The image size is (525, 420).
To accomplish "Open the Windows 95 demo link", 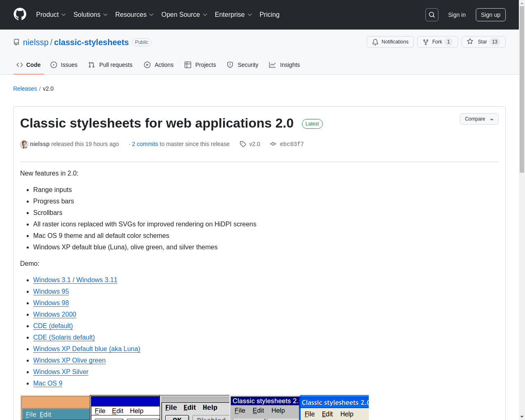I will [51, 291].
